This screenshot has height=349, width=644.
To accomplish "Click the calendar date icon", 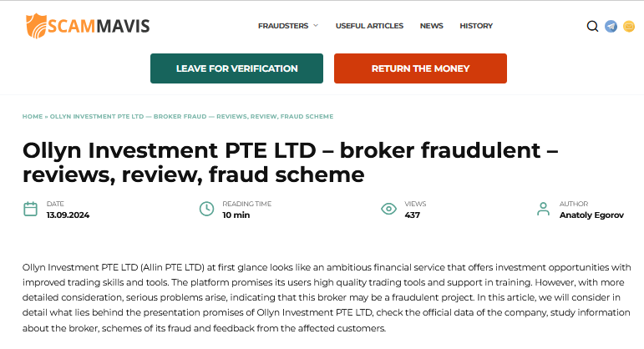I will [x=30, y=209].
